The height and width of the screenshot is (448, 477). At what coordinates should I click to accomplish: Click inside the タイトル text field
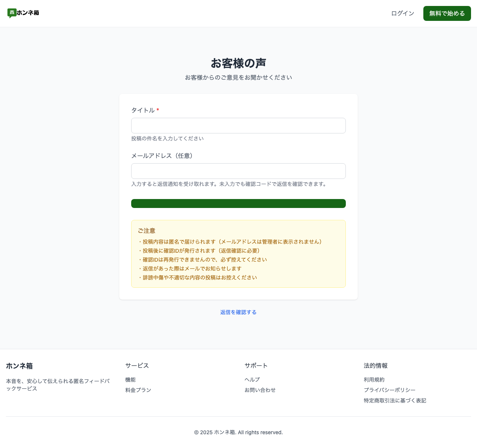point(238,126)
